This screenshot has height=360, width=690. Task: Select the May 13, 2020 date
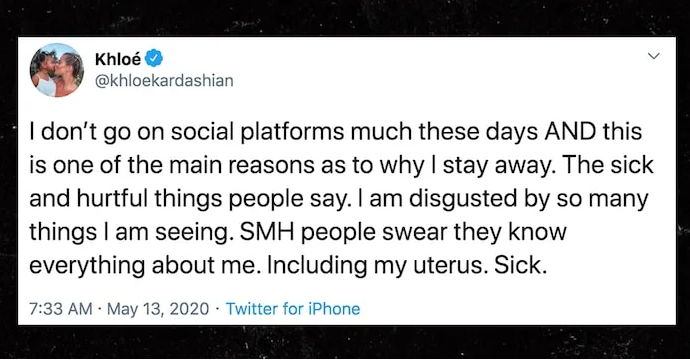click(158, 309)
